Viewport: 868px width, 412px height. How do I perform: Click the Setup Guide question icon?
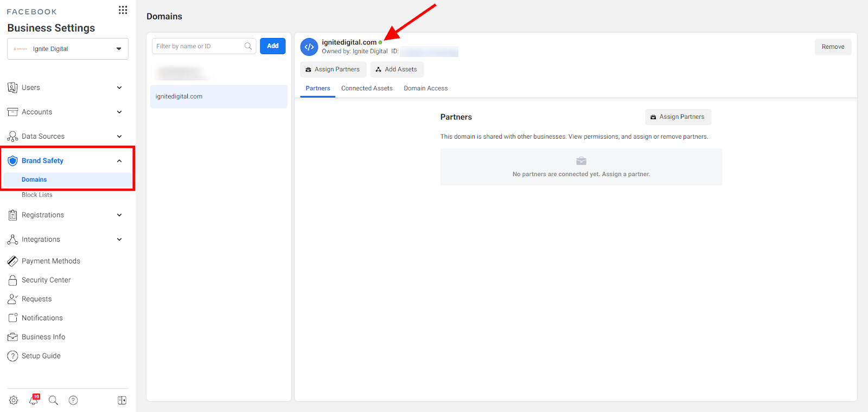[12, 356]
